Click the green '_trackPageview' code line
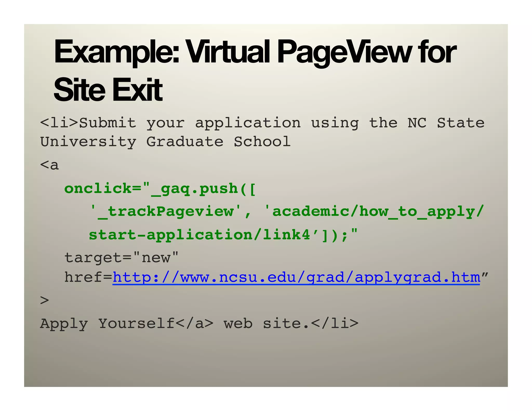The image size is (532, 411). (287, 211)
